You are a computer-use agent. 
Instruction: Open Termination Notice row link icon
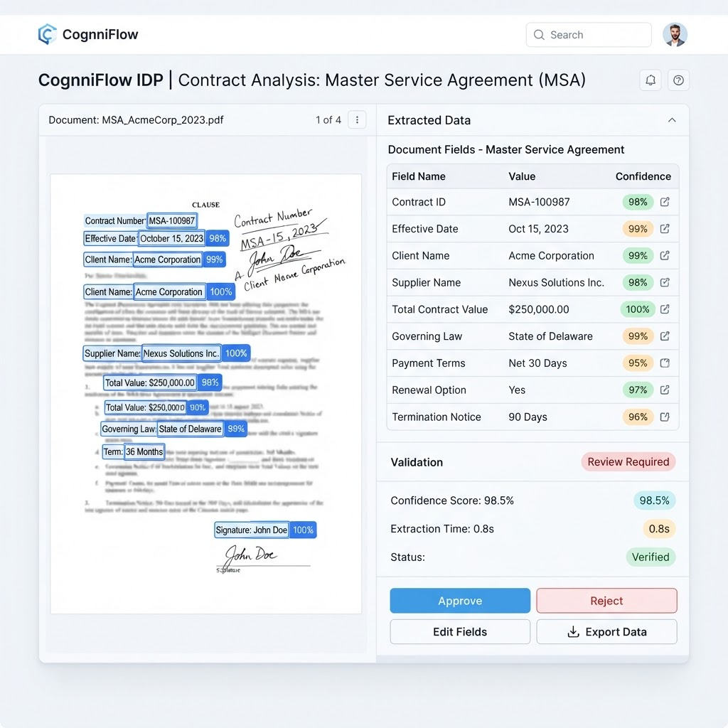pos(665,417)
